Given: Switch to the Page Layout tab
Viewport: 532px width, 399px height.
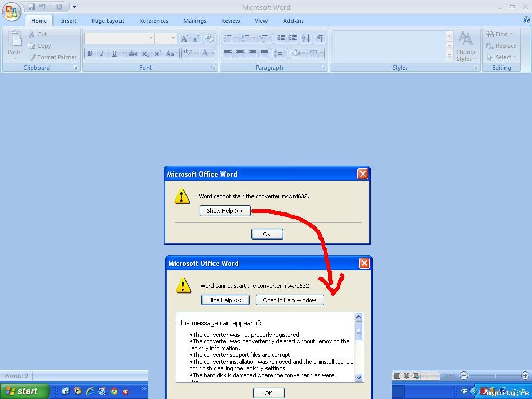Looking at the screenshot, I should click(108, 21).
